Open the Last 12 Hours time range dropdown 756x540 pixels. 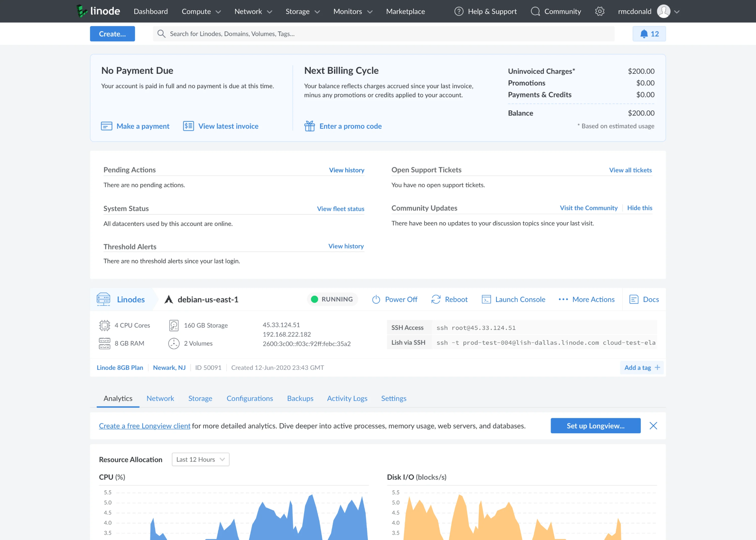click(200, 460)
